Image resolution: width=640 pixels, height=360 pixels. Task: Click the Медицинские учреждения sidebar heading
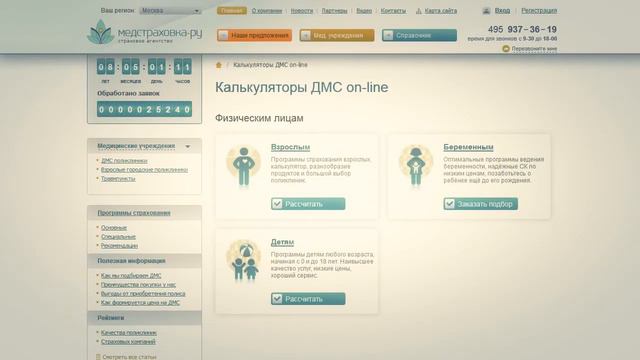(x=136, y=146)
